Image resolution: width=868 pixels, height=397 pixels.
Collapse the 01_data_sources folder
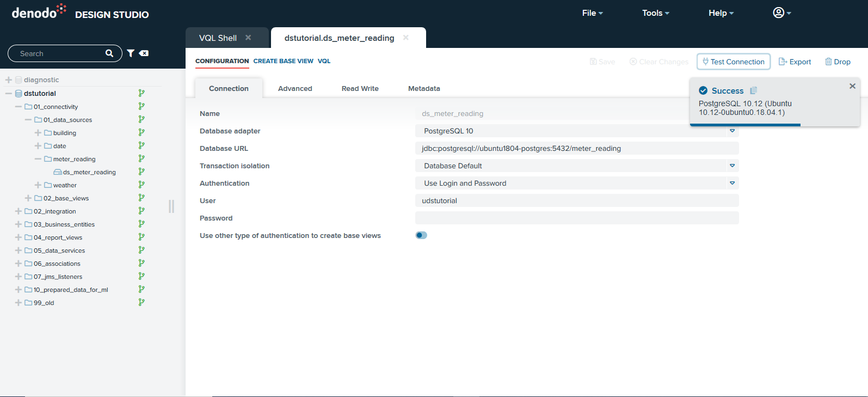28,120
